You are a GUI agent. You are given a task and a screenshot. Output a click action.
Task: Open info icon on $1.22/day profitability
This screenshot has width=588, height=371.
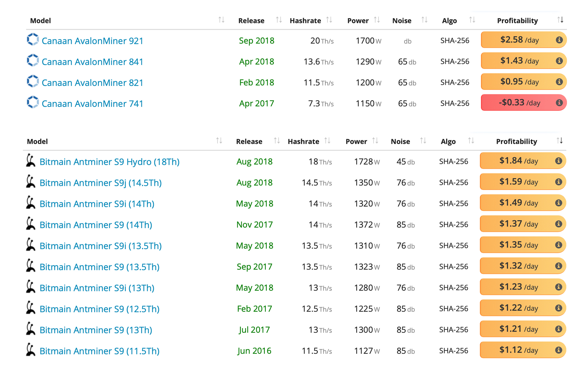coord(558,308)
